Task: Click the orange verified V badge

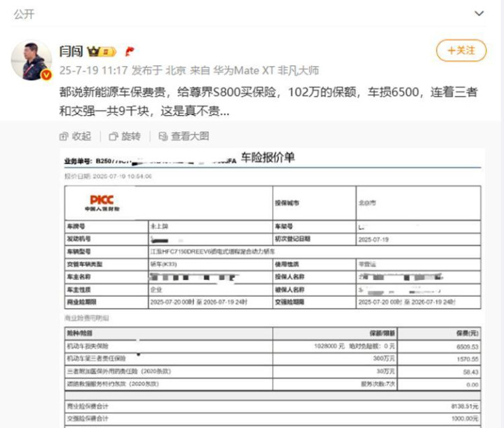Action: 46,75
